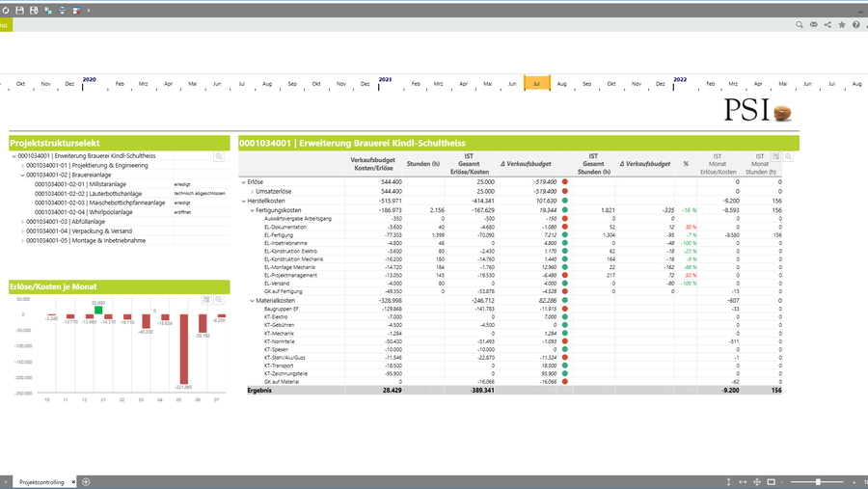Click the Ergebnis total value 28.429
This screenshot has height=489, width=868.
click(x=392, y=391)
